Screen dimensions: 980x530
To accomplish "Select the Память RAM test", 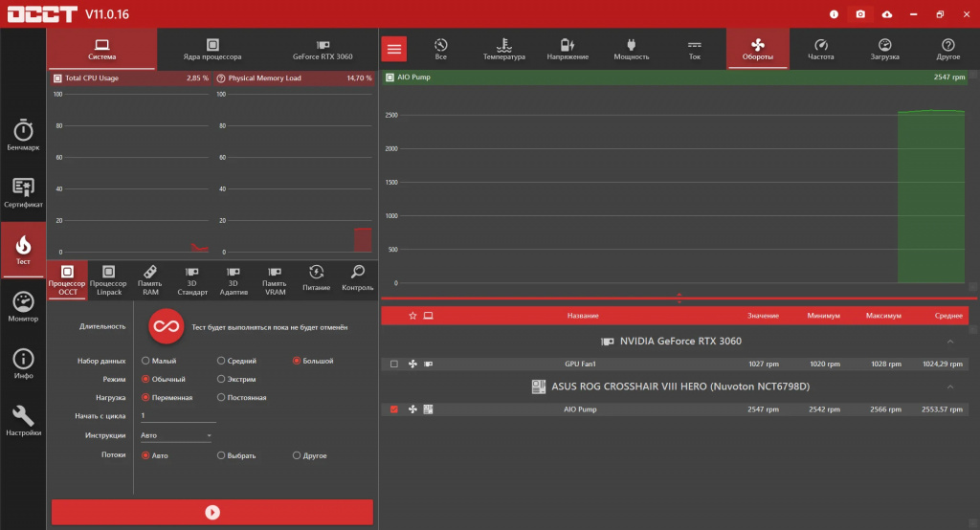I will [x=150, y=280].
